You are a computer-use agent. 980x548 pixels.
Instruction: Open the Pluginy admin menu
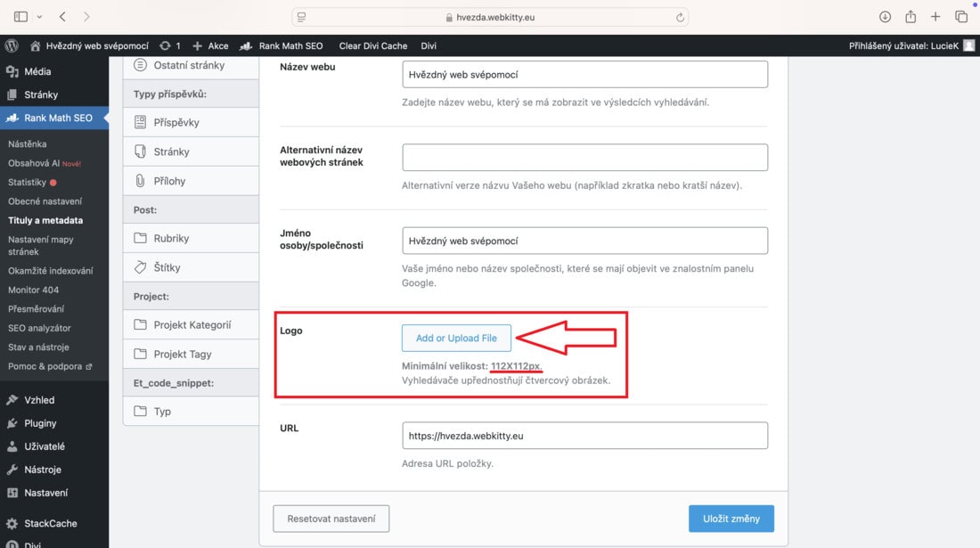click(40, 423)
